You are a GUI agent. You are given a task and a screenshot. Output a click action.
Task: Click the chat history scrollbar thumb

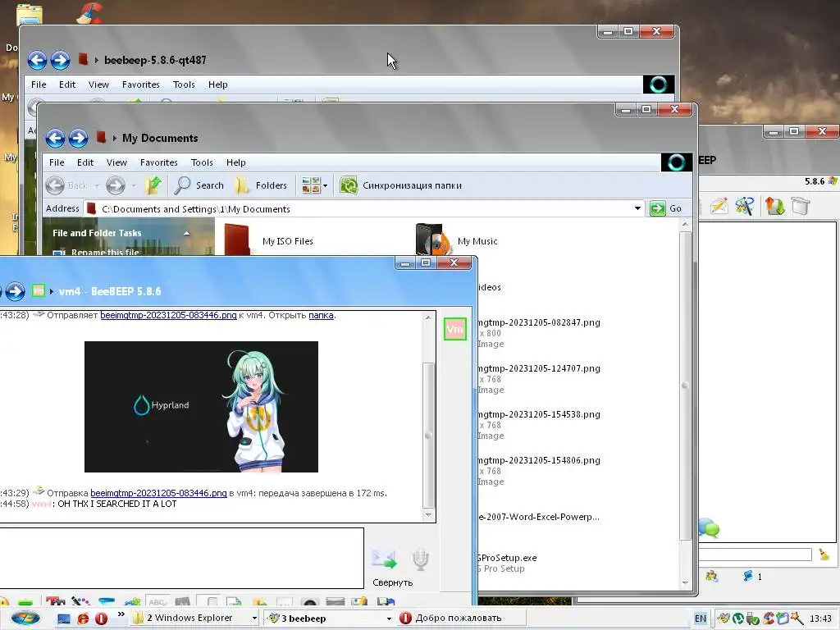tap(428, 435)
